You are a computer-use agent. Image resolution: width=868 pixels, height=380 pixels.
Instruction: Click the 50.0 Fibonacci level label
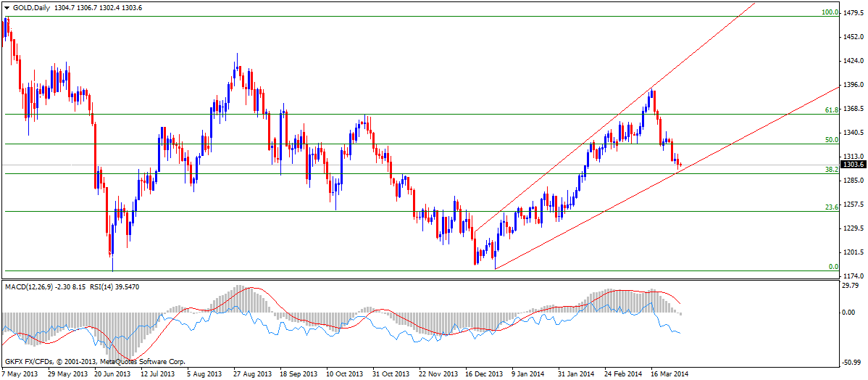(832, 139)
